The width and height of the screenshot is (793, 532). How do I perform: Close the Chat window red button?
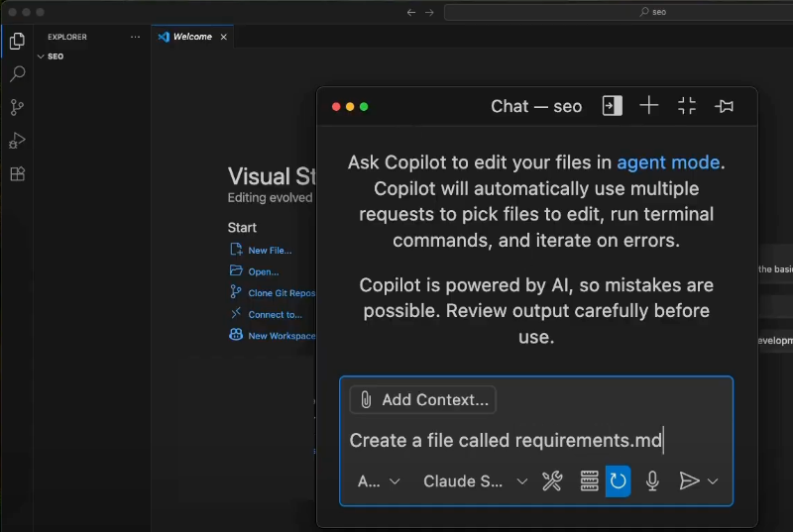[336, 107]
